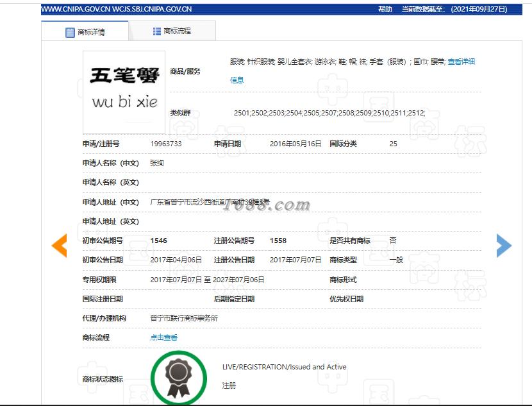Viewport: 532px width, 406px height.
Task: Click the 商标详情 tab document icon
Action: click(x=70, y=33)
